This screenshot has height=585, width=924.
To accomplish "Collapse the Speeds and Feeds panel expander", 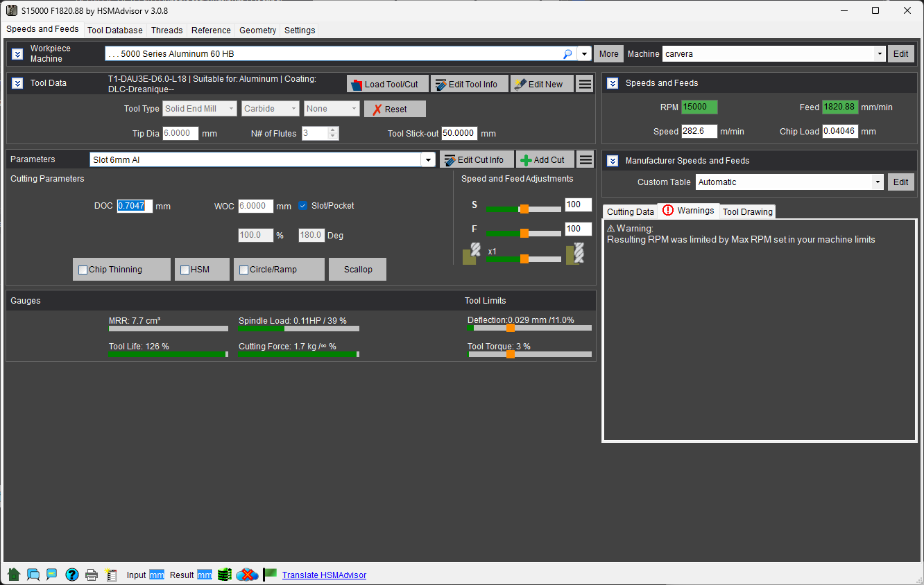I will tap(613, 83).
